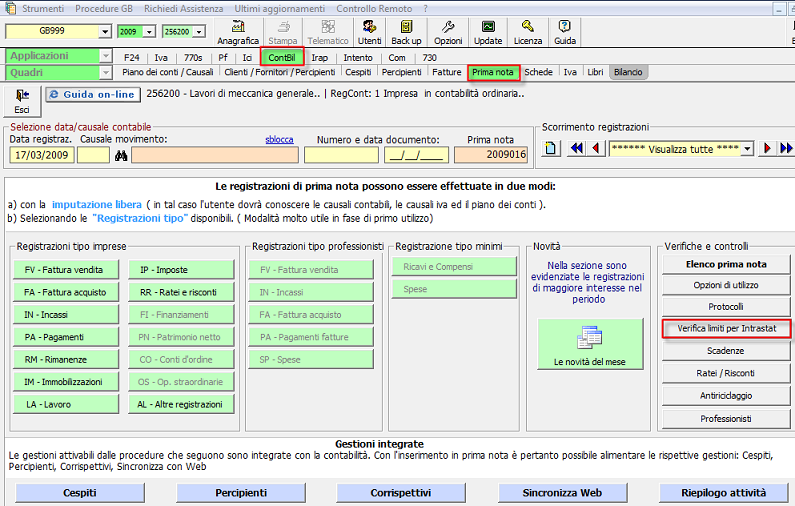Click the Data registraz. date field

click(x=39, y=155)
